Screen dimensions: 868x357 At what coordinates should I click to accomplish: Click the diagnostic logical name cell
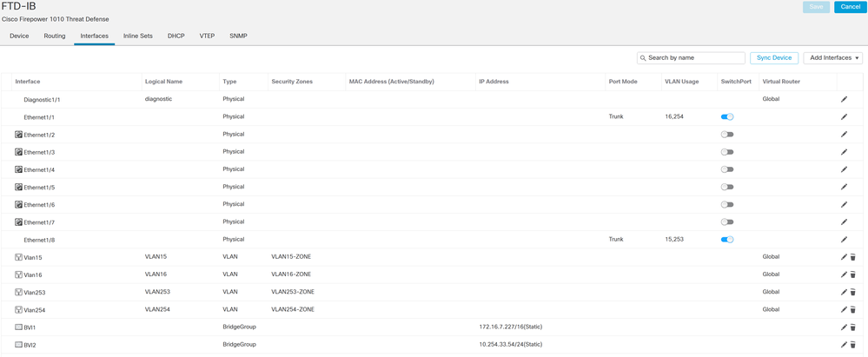coord(159,99)
